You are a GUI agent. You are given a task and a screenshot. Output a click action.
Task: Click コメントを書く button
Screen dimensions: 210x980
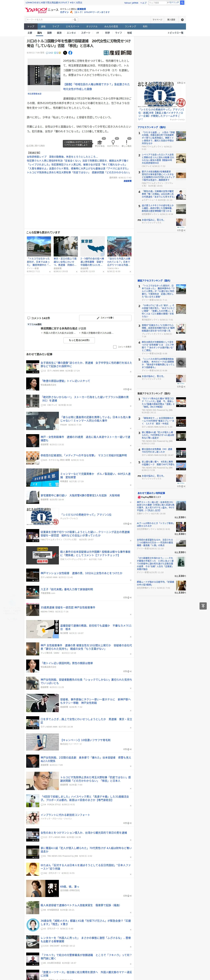[x=105, y=318]
